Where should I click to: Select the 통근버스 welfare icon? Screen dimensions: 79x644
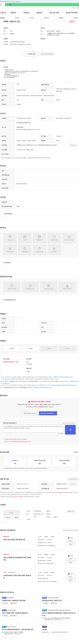10,238
